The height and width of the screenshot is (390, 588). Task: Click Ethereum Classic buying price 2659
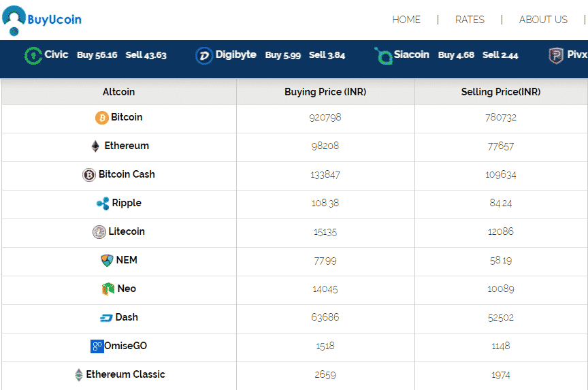click(325, 374)
